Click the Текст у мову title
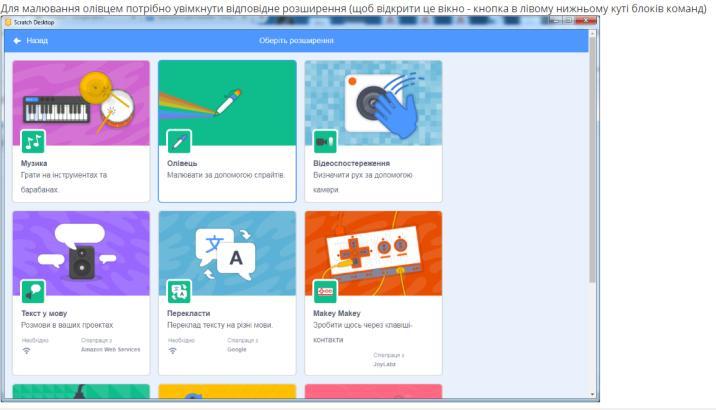The height and width of the screenshot is (410, 716). coord(44,313)
